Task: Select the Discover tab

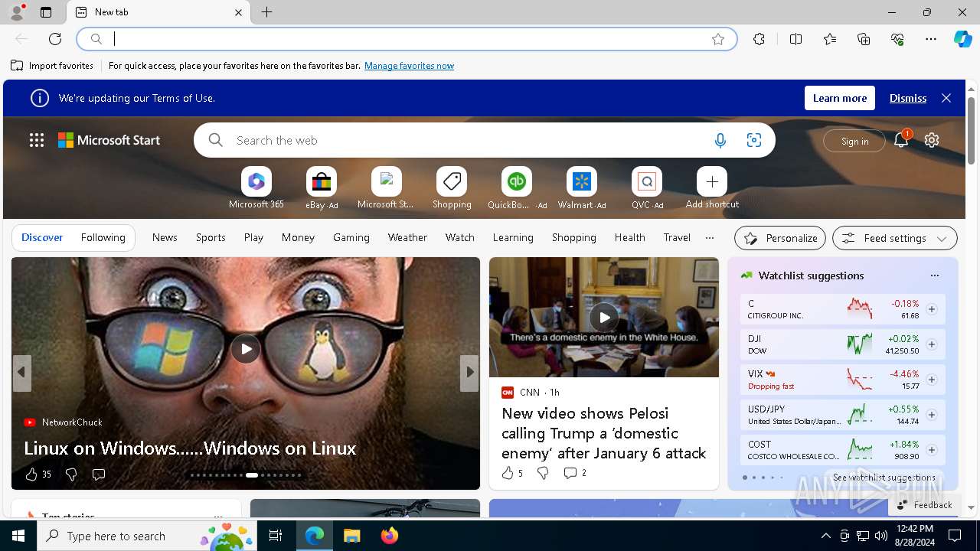Action: (42, 237)
